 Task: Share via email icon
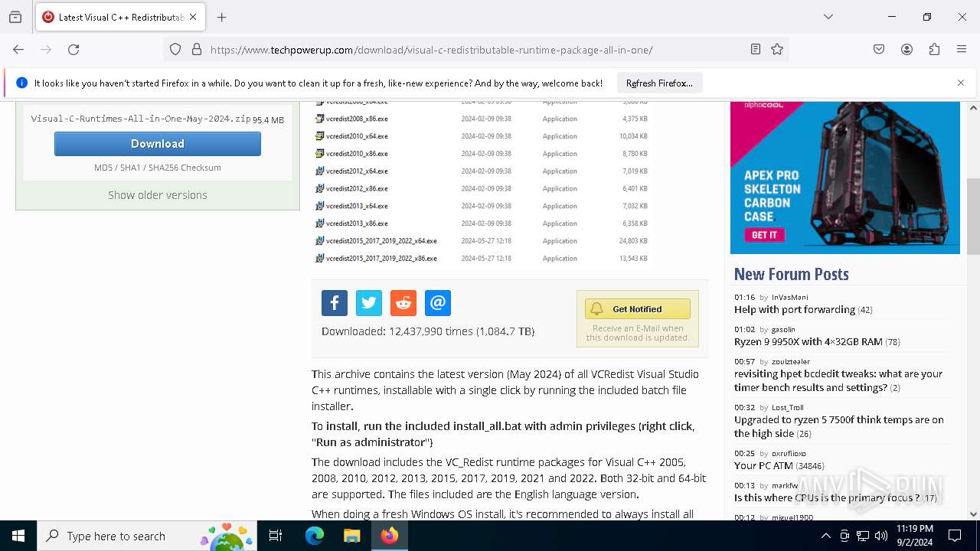tap(438, 303)
